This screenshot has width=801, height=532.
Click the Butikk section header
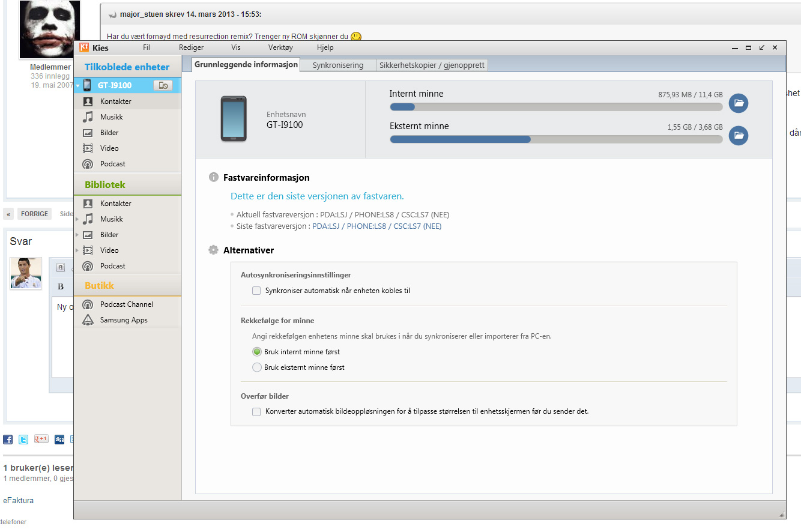point(127,285)
